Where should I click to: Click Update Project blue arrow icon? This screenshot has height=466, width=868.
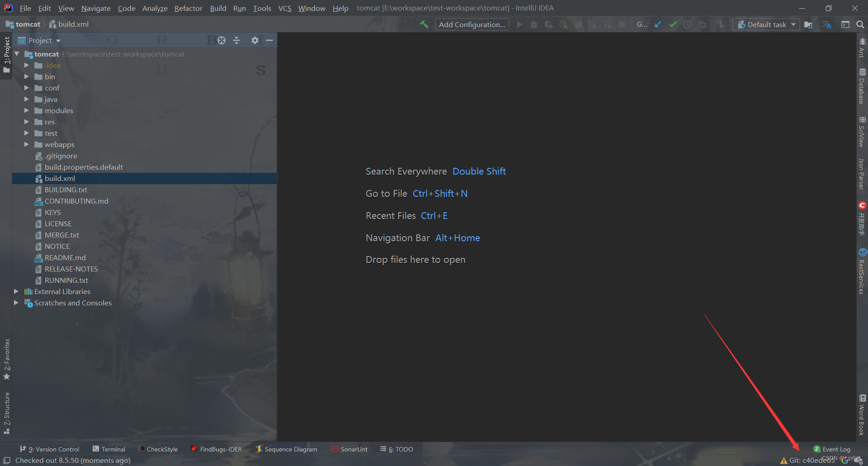(658, 24)
